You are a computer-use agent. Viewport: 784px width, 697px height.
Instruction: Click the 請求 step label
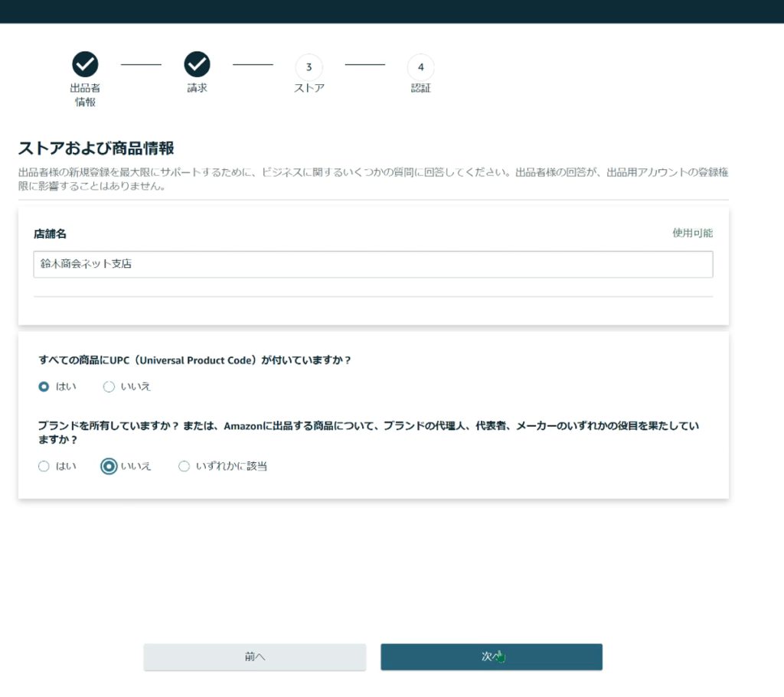198,88
